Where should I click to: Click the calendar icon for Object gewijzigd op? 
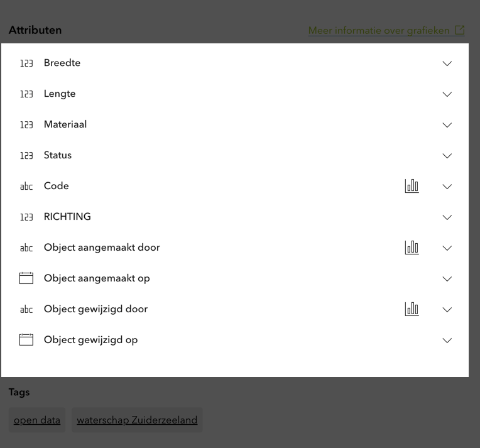26,340
